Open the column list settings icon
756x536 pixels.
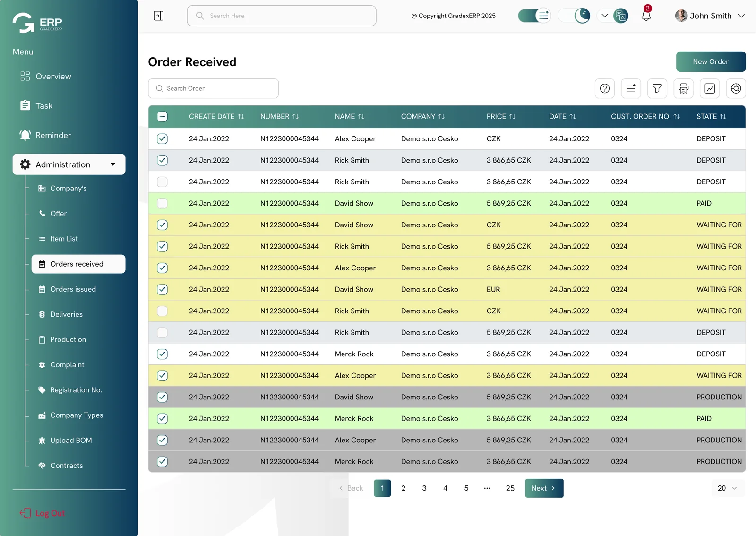tap(631, 88)
